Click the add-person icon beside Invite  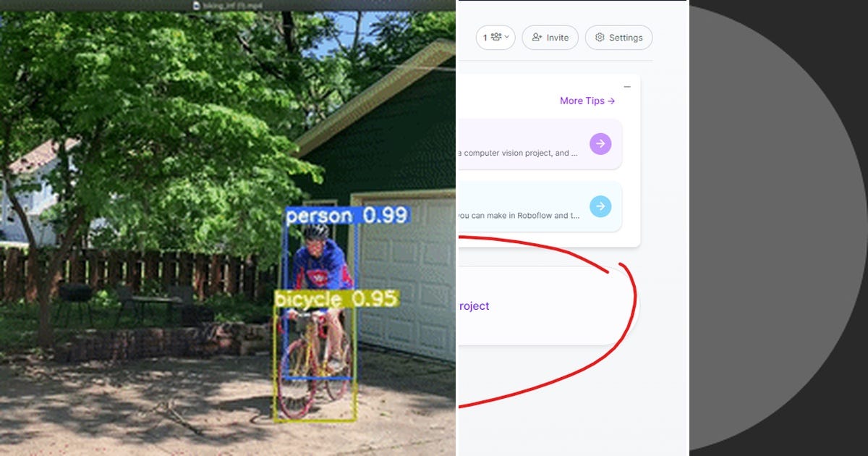[x=537, y=38]
